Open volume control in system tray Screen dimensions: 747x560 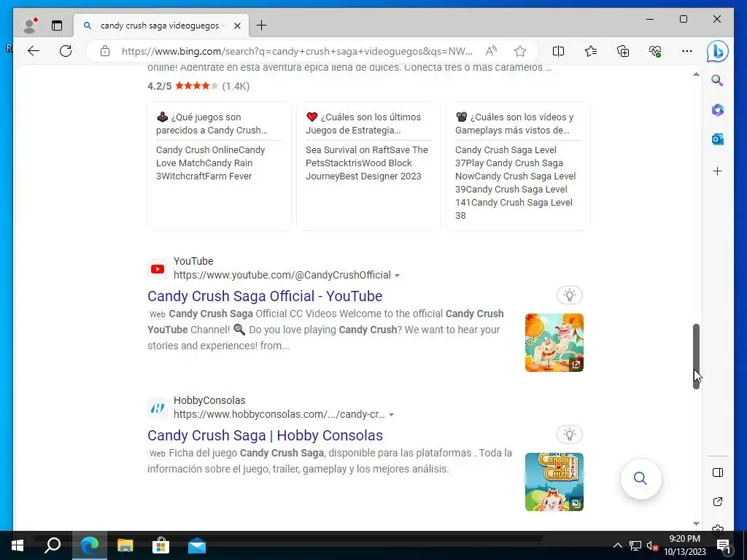click(652, 545)
